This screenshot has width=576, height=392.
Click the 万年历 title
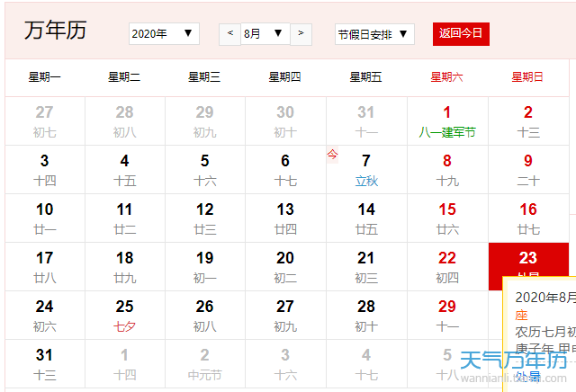[x=56, y=30]
